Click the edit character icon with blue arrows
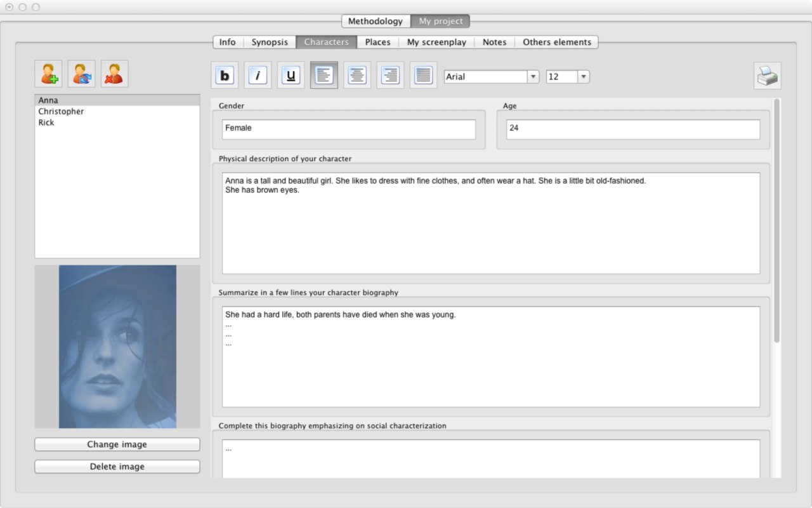Viewport: 812px width, 508px height. 82,74
